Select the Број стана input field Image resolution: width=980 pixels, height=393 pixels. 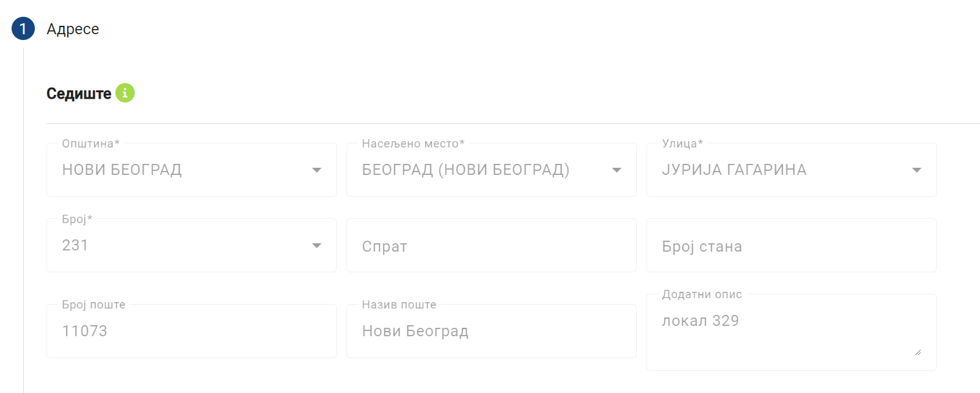[x=790, y=245]
